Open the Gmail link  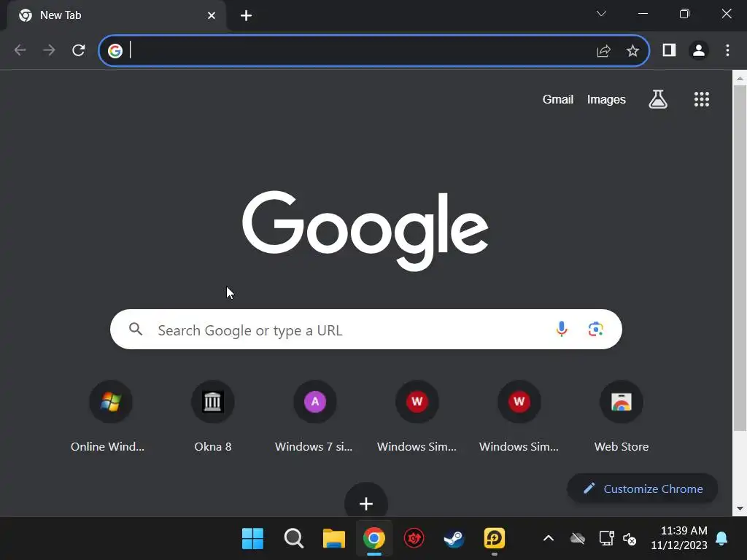558,99
